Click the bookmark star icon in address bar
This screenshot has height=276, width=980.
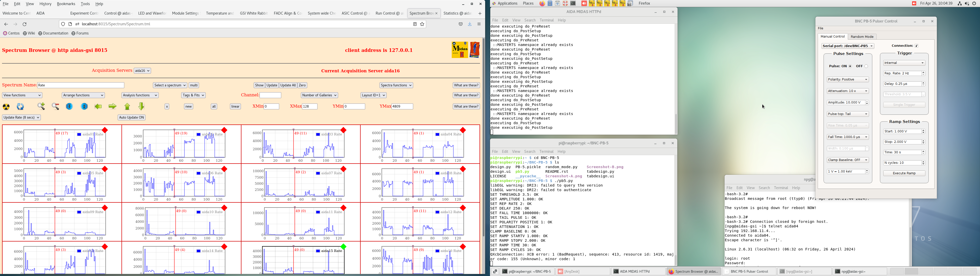click(x=422, y=24)
